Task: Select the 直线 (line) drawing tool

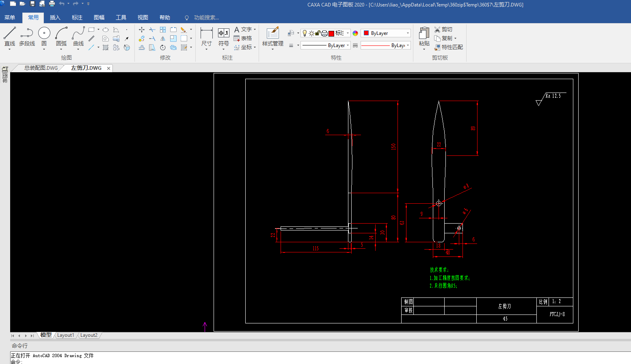Action: 10,37
